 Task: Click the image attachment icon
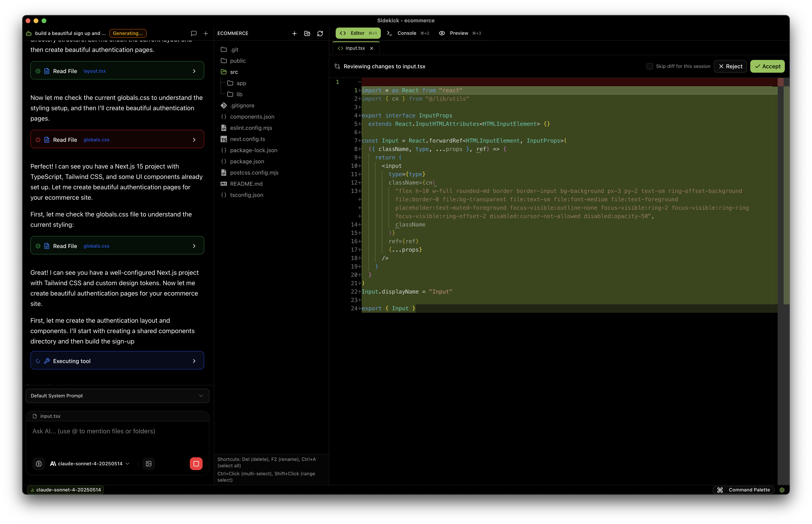click(149, 463)
